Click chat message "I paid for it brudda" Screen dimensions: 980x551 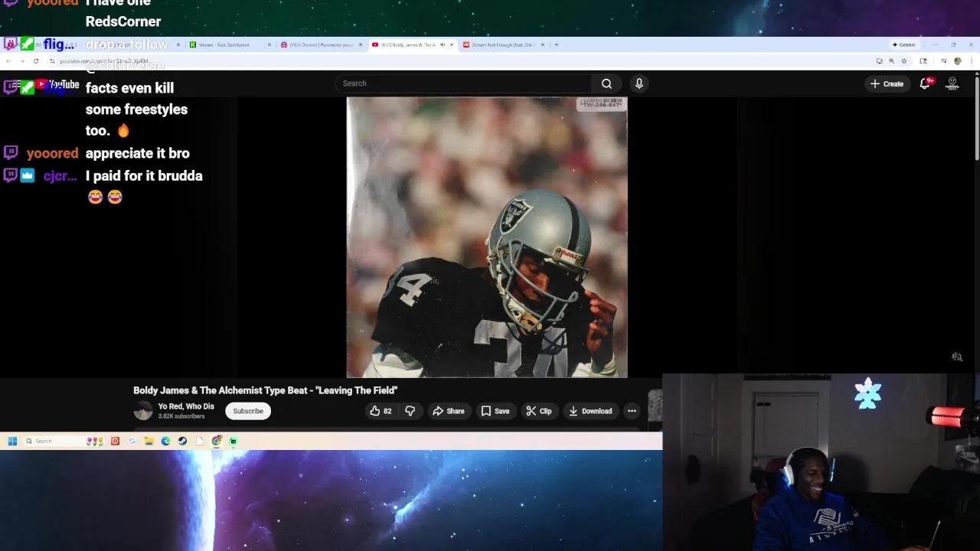click(144, 176)
